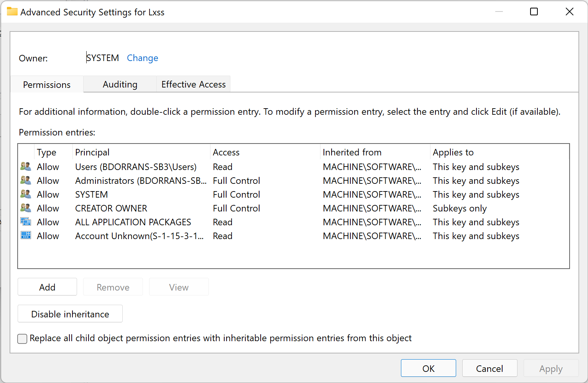Click the Remove button
588x383 pixels.
click(x=113, y=287)
